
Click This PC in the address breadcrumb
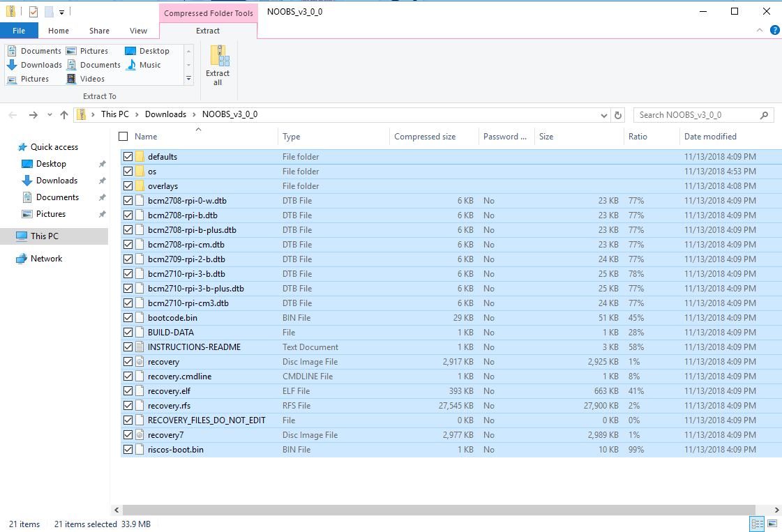[x=114, y=114]
